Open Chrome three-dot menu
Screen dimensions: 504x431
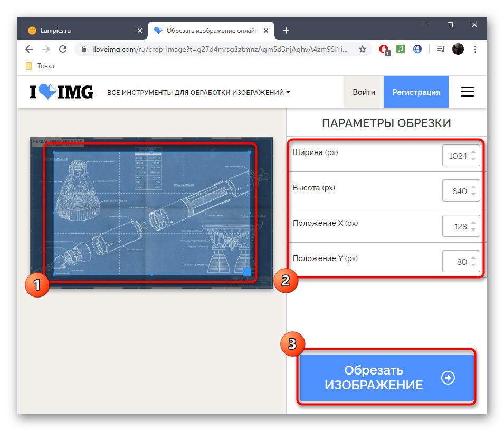(x=475, y=49)
